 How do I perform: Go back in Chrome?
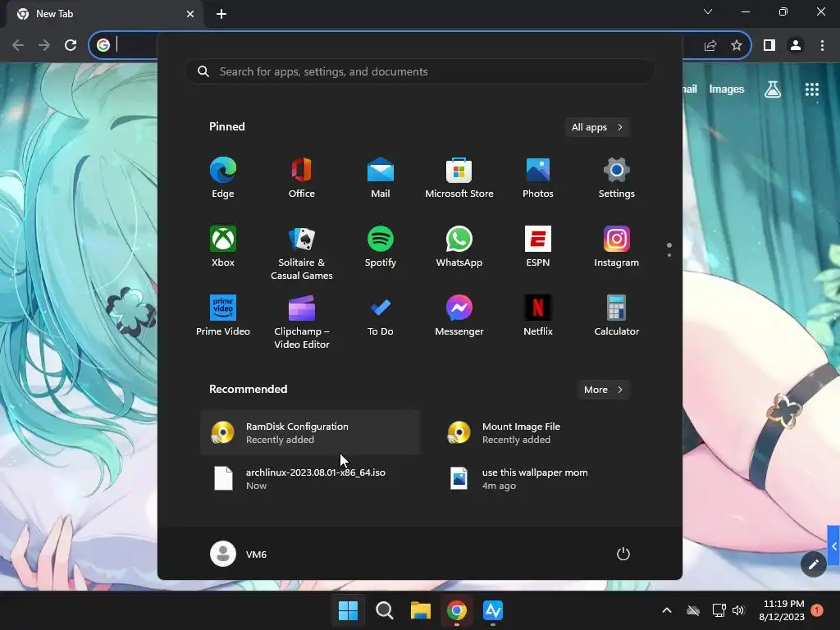18,46
